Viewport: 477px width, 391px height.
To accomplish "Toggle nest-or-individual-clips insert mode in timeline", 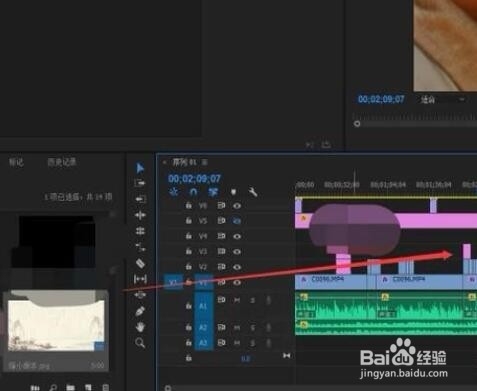I will pyautogui.click(x=173, y=192).
